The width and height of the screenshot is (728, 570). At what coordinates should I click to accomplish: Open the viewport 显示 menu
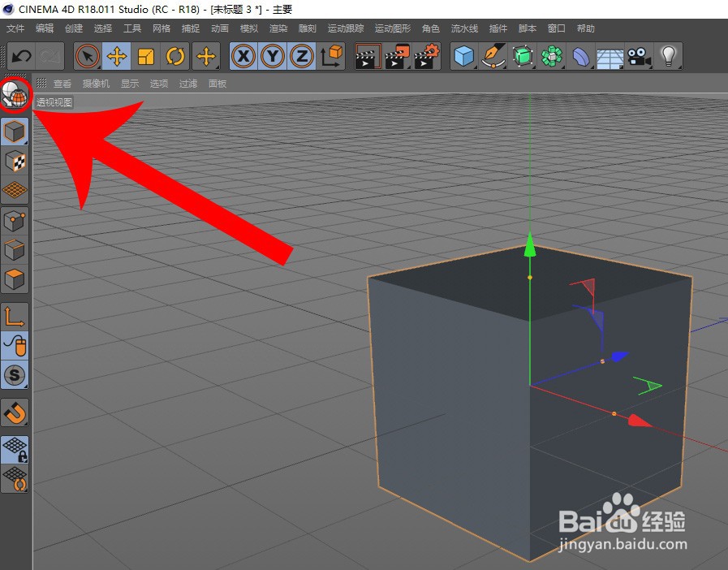click(x=130, y=84)
